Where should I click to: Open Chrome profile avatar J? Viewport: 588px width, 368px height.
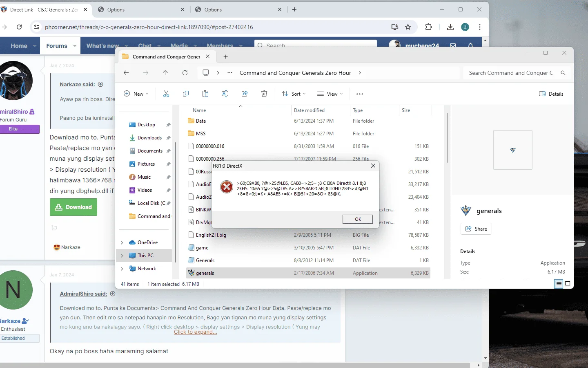coord(465,27)
